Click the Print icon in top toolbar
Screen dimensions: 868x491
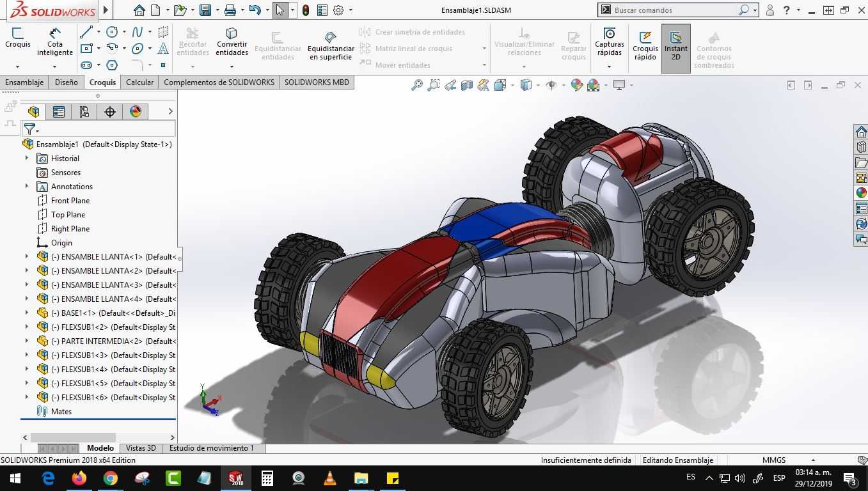pyautogui.click(x=230, y=10)
